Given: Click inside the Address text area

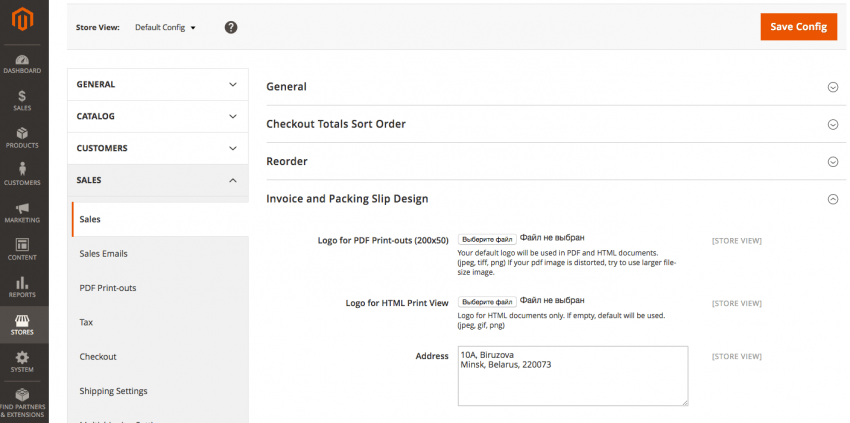Looking at the screenshot, I should [573, 376].
